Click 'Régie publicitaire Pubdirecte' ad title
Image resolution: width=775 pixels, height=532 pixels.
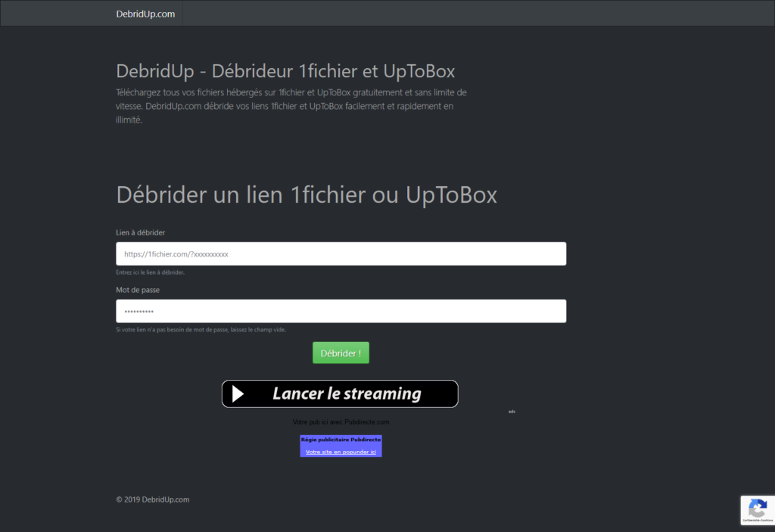pos(341,439)
